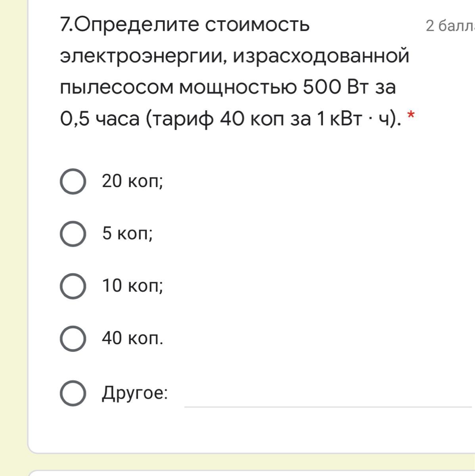Click the red required asterisk

point(411,116)
